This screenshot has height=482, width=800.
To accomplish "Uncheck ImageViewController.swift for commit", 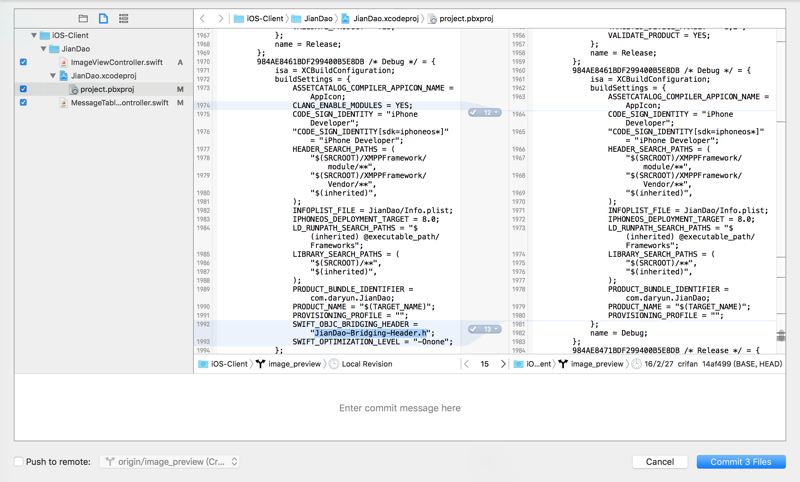I will coord(23,62).
